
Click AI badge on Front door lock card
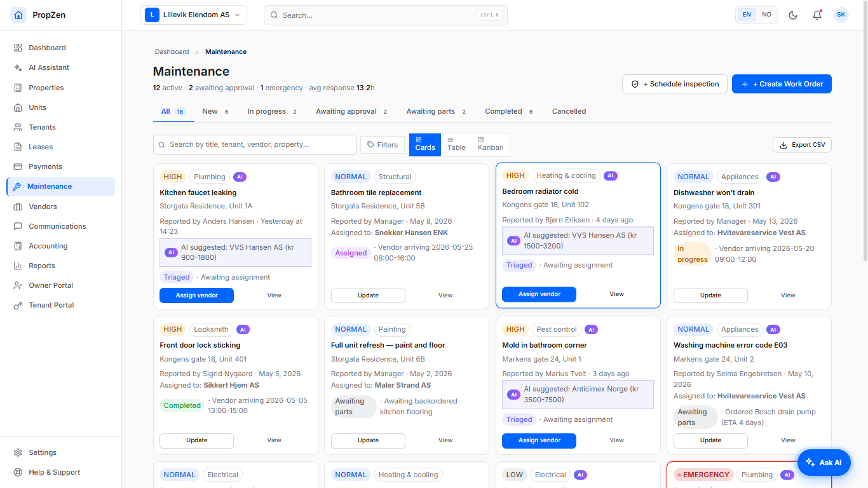pyautogui.click(x=243, y=329)
